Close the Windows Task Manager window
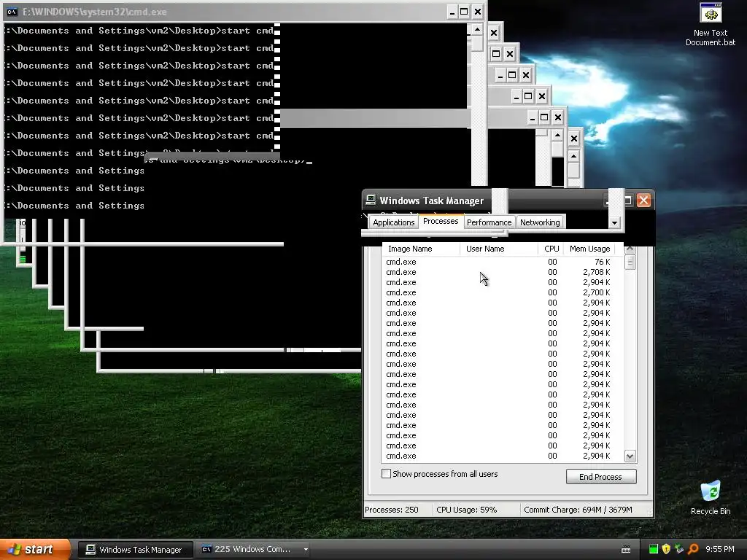The image size is (747, 560). [643, 201]
